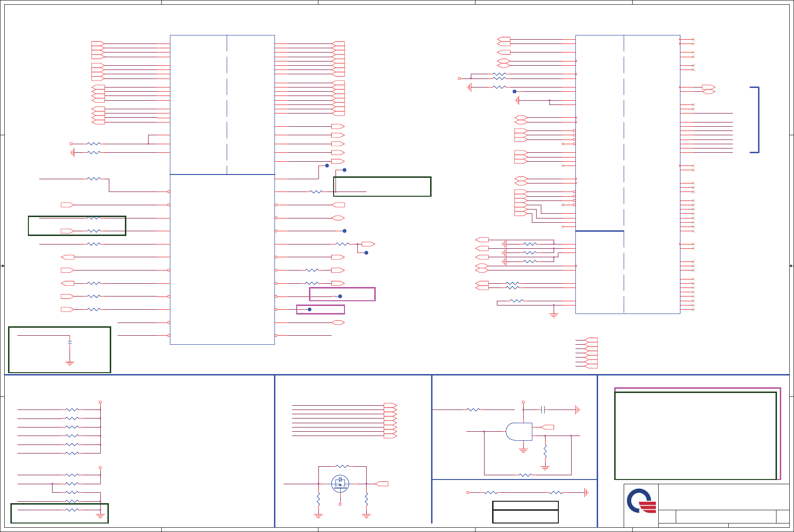Click the power circle beneath the MOSFET
794x532 pixels.
(340, 504)
